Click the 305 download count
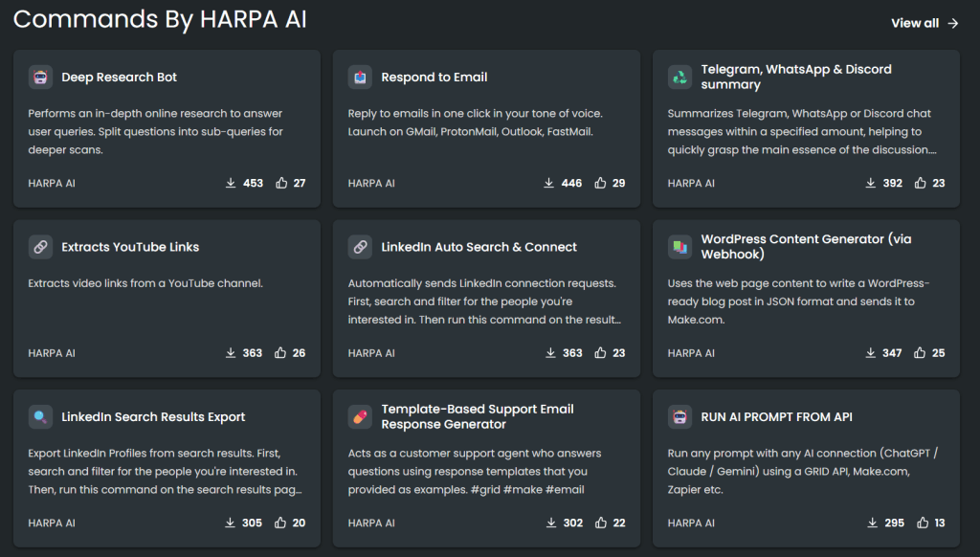 coord(252,523)
